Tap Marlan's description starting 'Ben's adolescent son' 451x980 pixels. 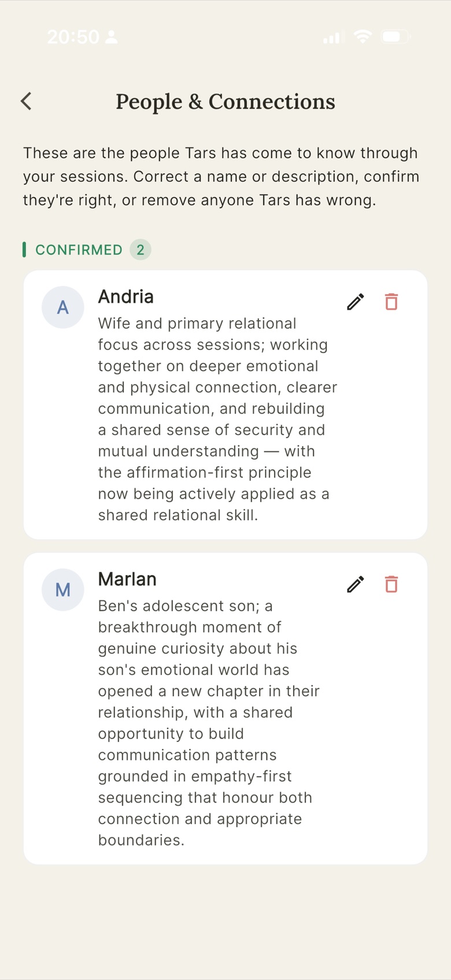pos(209,723)
